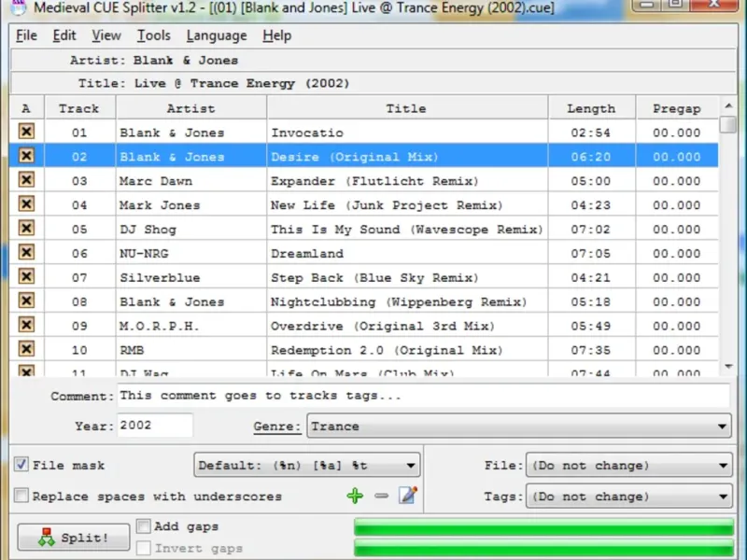Viewport: 747px width, 560px height.
Task: Open the Tags case (Do not change) dropdown
Action: 628,497
